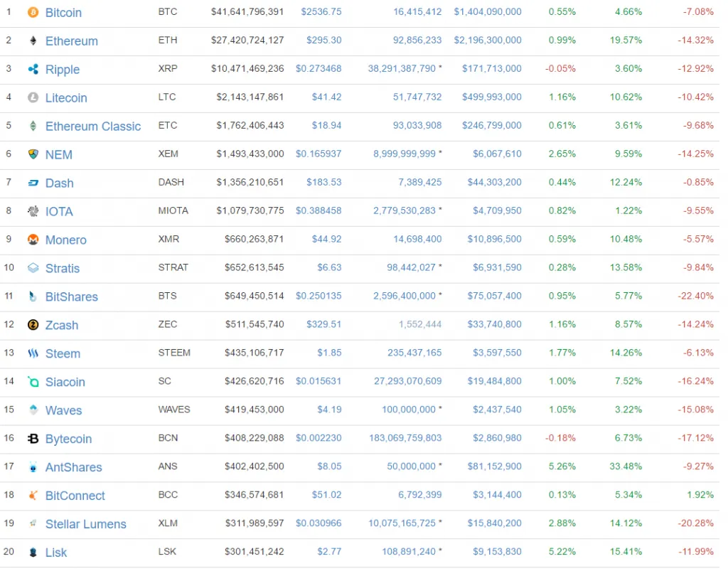Click Ripple supply 38,291,387,790
This screenshot has height=571, width=728.
[402, 69]
